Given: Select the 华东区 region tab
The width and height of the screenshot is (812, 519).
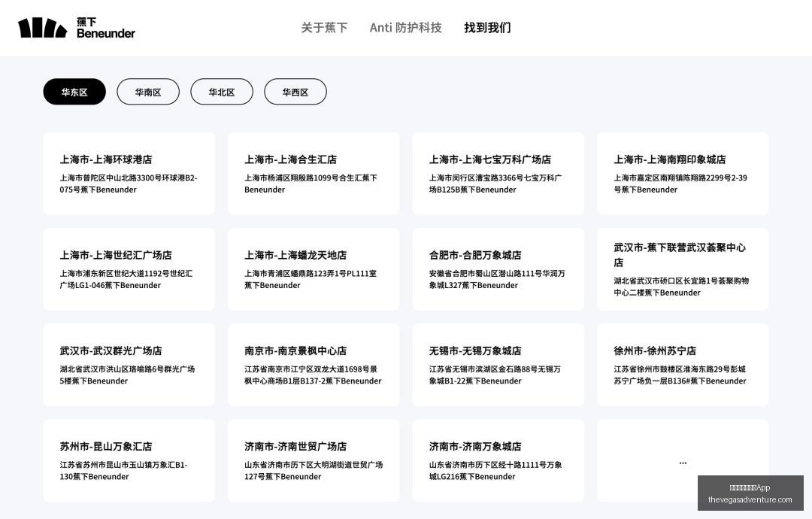Looking at the screenshot, I should [74, 92].
